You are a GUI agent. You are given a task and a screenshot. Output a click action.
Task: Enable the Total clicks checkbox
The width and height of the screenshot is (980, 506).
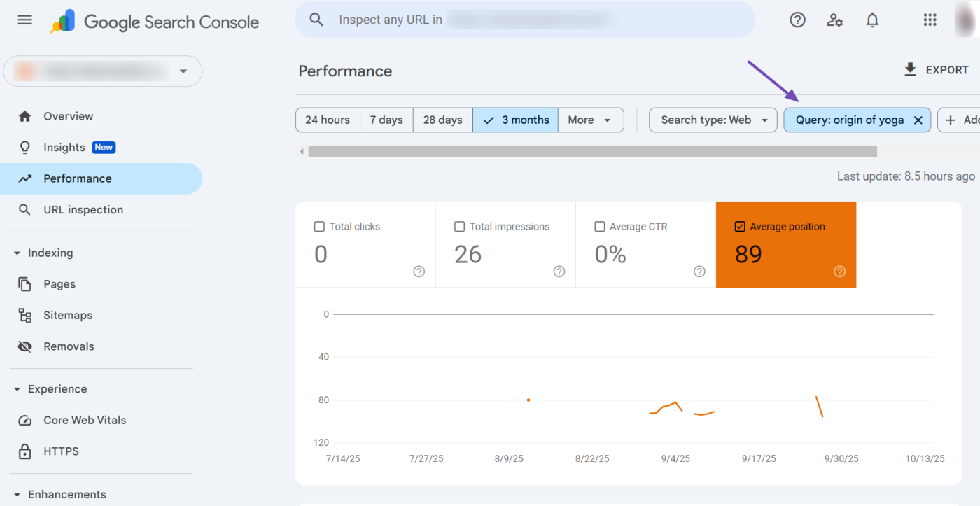[x=320, y=227]
